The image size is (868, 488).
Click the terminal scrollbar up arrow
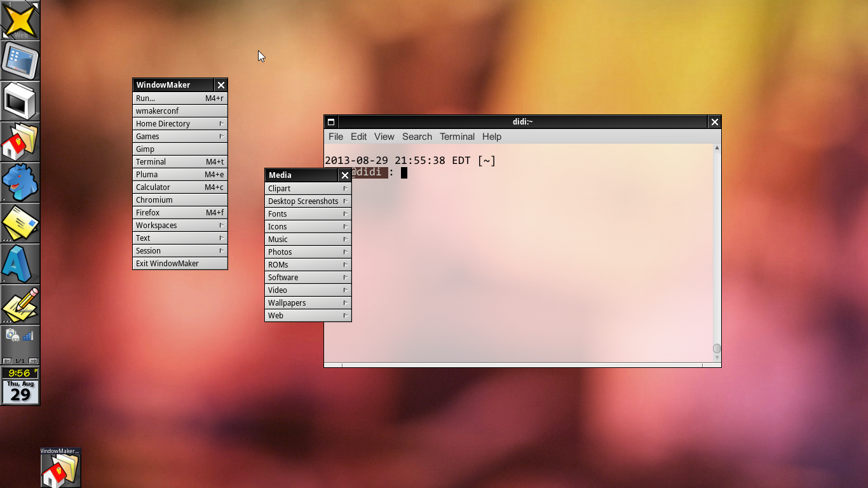click(x=717, y=147)
